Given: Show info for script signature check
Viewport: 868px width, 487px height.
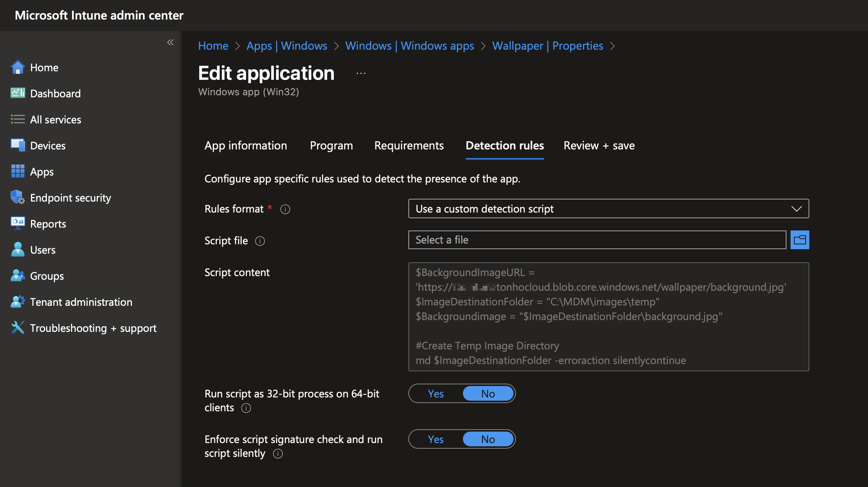Looking at the screenshot, I should [278, 454].
